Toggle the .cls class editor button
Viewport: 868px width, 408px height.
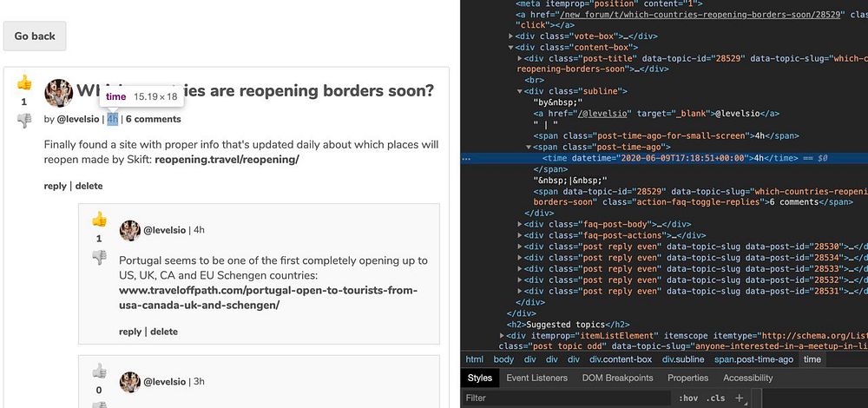point(716,398)
